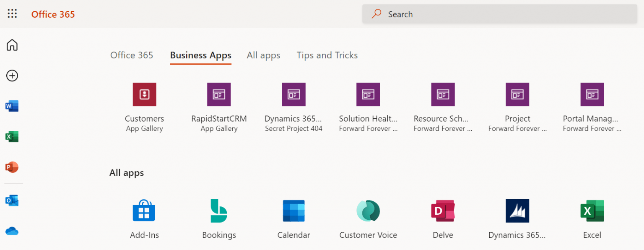The width and height of the screenshot is (644, 250).
Task: Click the Project app name label
Action: point(517,119)
